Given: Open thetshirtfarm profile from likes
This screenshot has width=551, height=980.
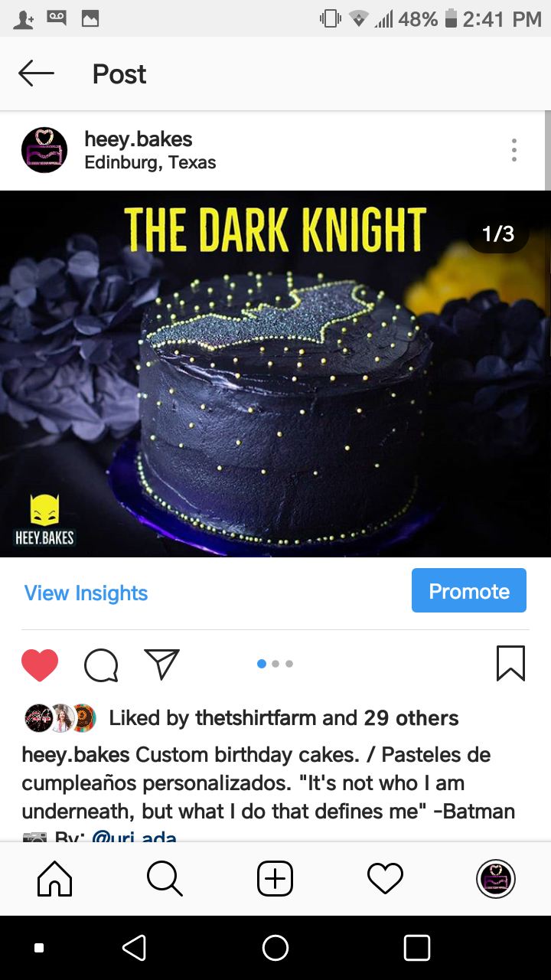Looking at the screenshot, I should [x=256, y=718].
